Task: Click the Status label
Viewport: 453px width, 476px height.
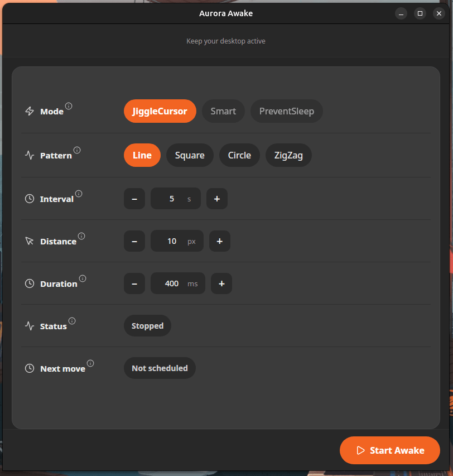Action: pos(54,326)
